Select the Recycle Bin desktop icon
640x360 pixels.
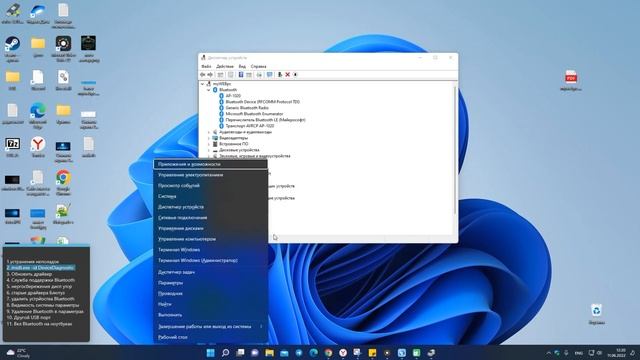tap(596, 314)
